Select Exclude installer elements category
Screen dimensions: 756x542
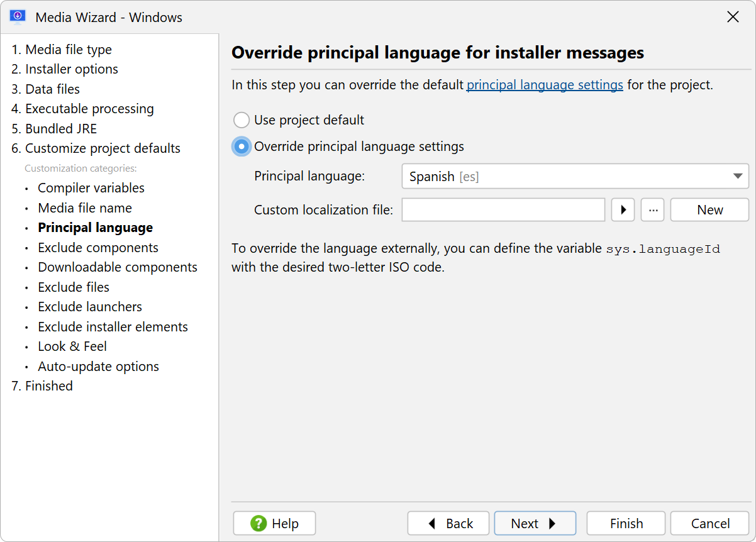(113, 327)
